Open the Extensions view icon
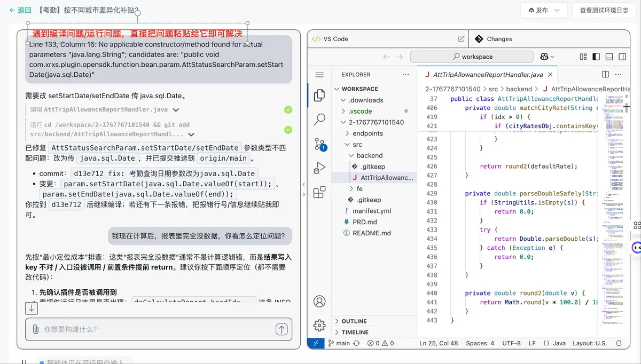Screen dimensions: 641x364 (x=319, y=192)
